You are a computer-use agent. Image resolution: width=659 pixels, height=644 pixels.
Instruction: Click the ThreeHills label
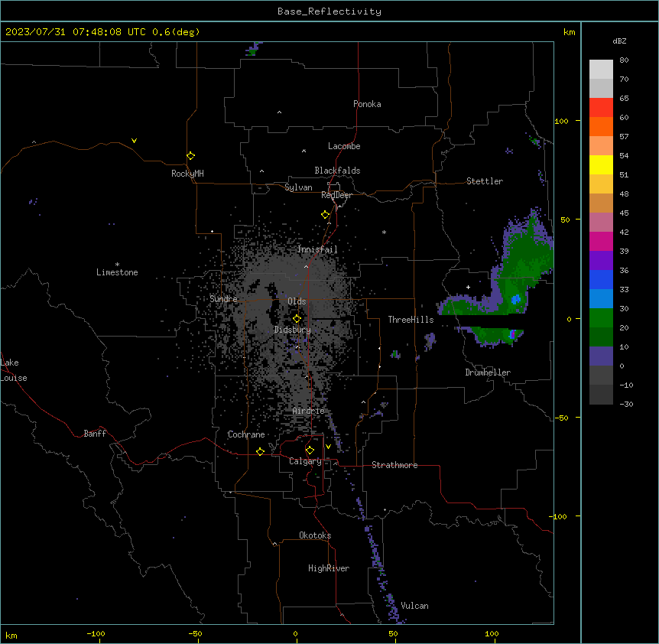411,320
